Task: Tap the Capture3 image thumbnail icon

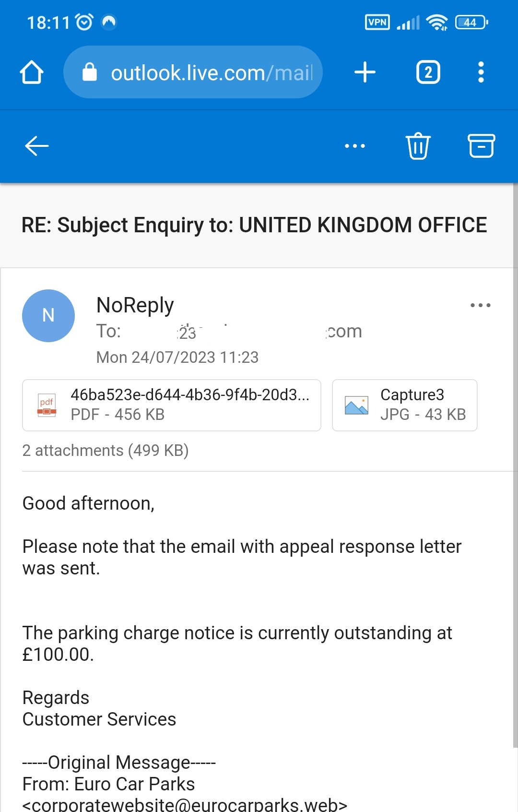Action: click(356, 405)
